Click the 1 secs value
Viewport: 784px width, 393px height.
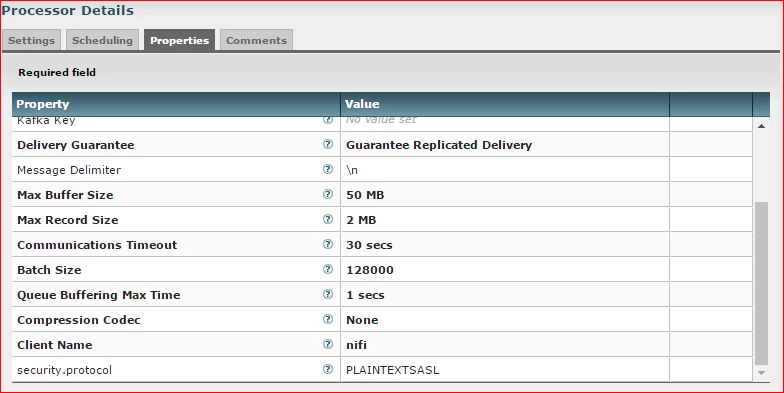pos(365,295)
